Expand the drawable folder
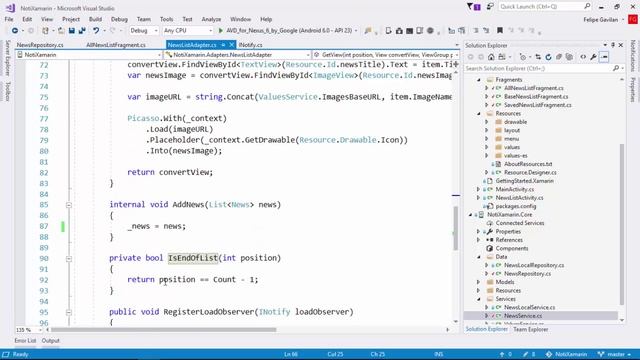The width and height of the screenshot is (640, 360). (487, 122)
